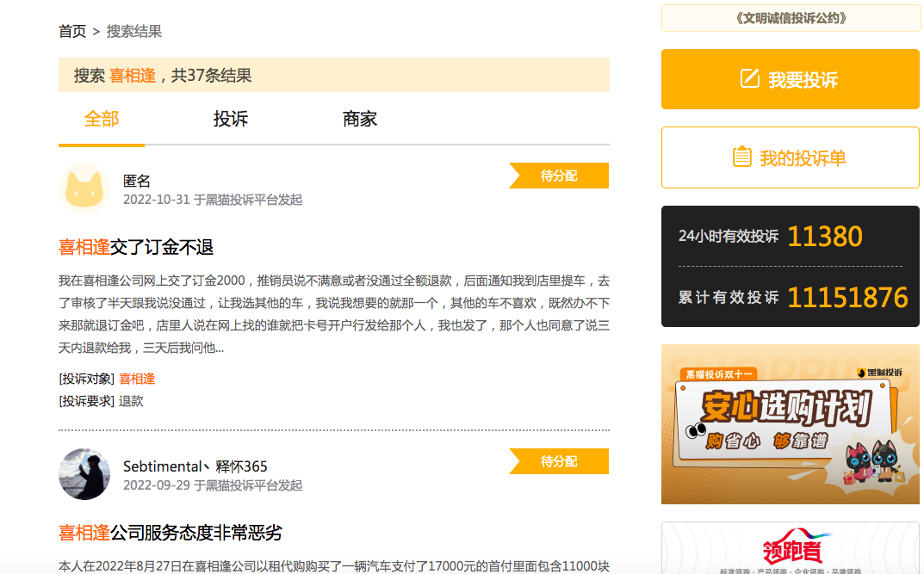Click the 24小时有效投诉 count 11380
This screenshot has width=924, height=574.
[x=825, y=237]
